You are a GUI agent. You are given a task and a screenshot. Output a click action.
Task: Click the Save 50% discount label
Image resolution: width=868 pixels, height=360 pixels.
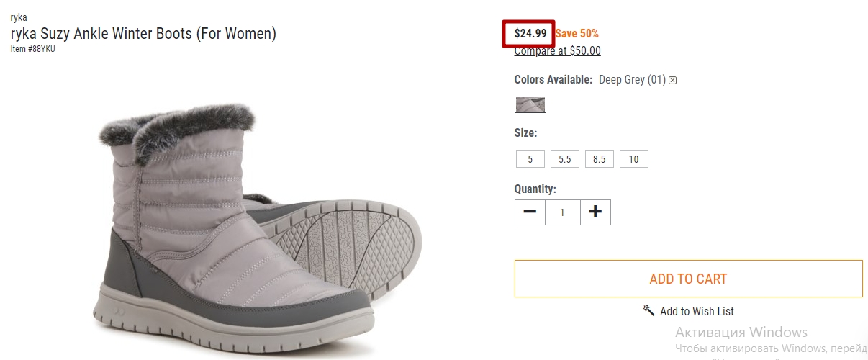(577, 33)
